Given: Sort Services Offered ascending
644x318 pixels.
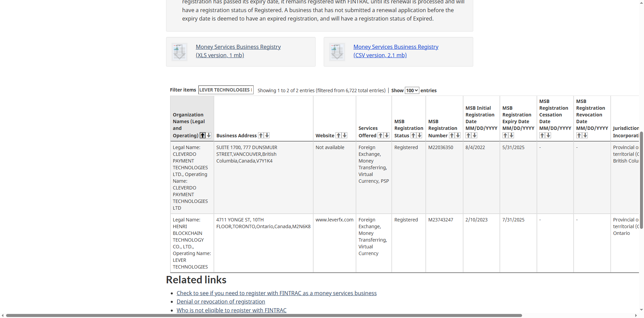Looking at the screenshot, I should 381,135.
